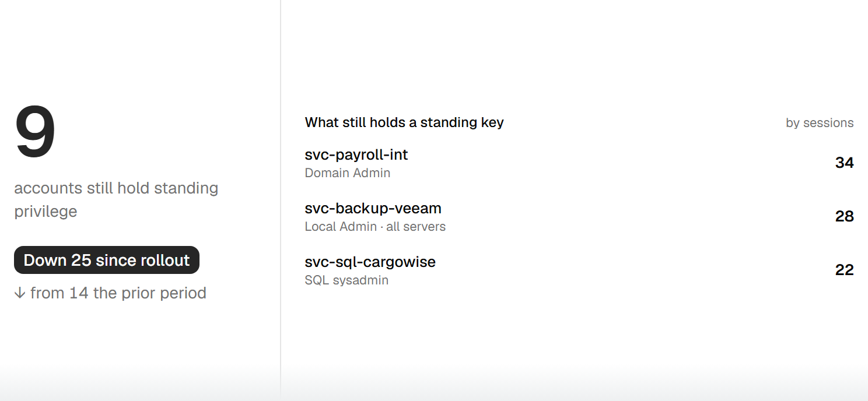Screen dimensions: 868x401
Task: Click the session count 28
Action: 844,216
